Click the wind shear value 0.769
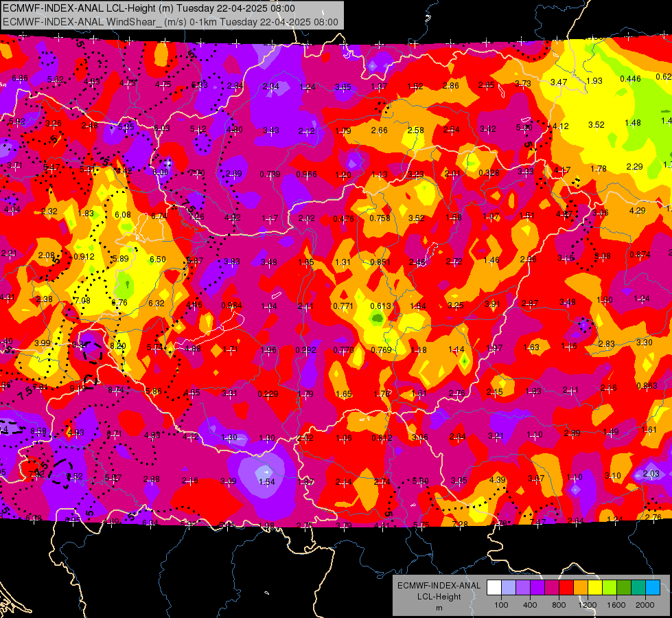This screenshot has width=672, height=618. click(x=382, y=350)
